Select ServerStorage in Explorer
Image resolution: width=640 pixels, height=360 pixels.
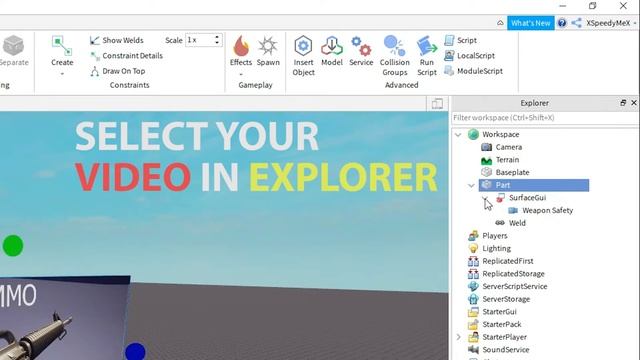tap(506, 299)
